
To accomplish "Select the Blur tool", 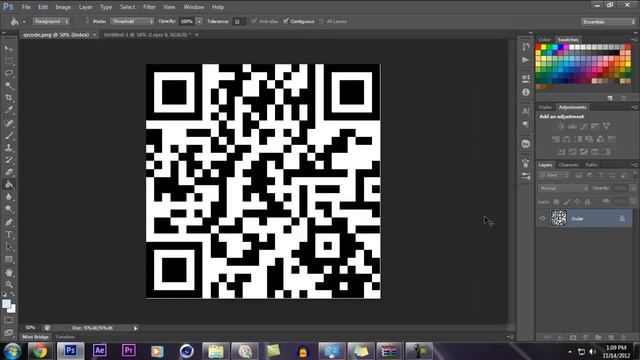I will click(x=9, y=197).
